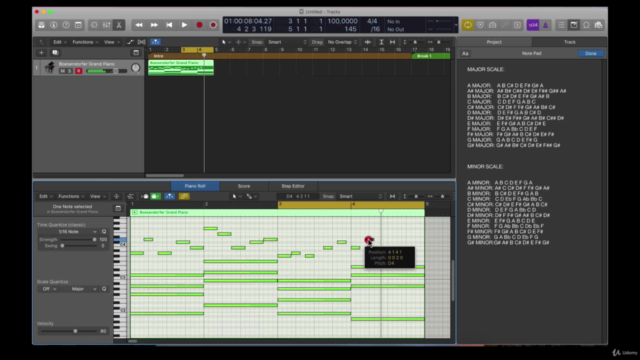Open tracks area Snap Smart dropdown
Image resolution: width=640 pixels, height=360 pixels.
click(x=287, y=42)
